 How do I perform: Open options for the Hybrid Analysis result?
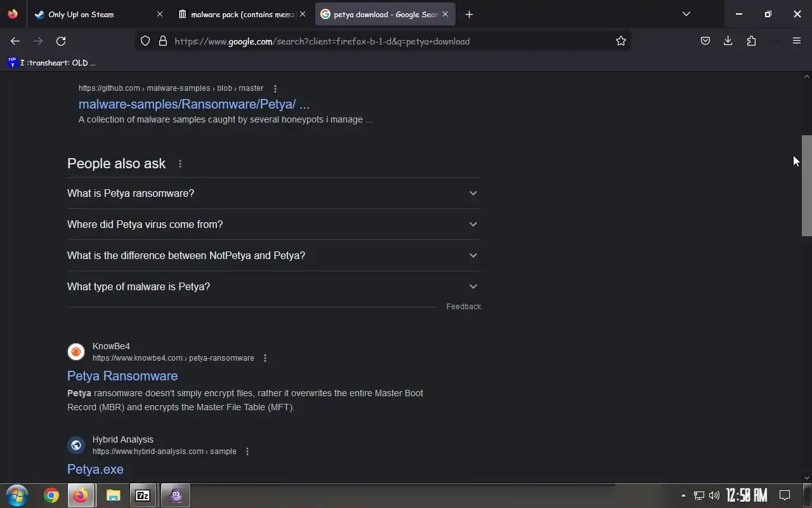click(x=247, y=451)
